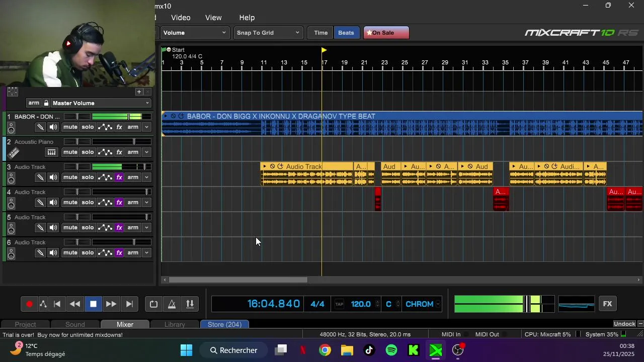Viewport: 644px width, 362px height.
Task: Open Acoustic Piano instrument icon
Action: click(x=14, y=153)
